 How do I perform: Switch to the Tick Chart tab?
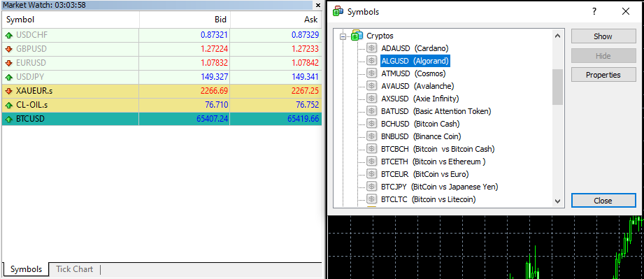coord(74,269)
